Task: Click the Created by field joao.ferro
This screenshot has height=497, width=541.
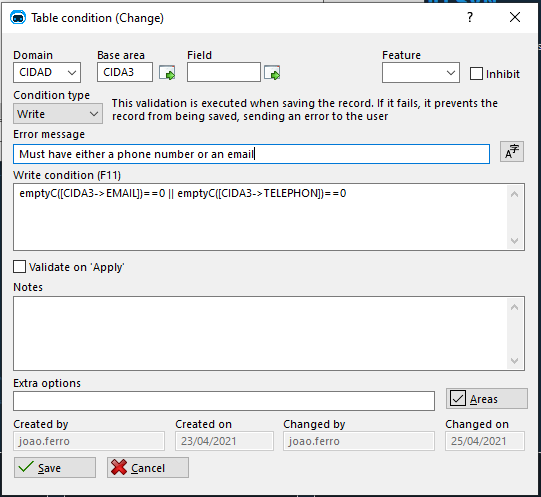Action: tap(89, 441)
